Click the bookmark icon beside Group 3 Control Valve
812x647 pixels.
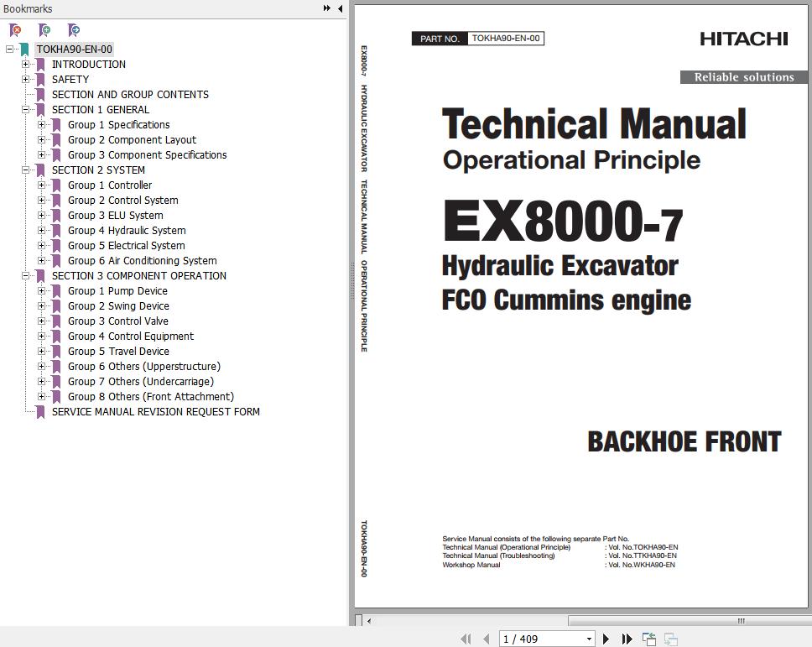[56, 321]
